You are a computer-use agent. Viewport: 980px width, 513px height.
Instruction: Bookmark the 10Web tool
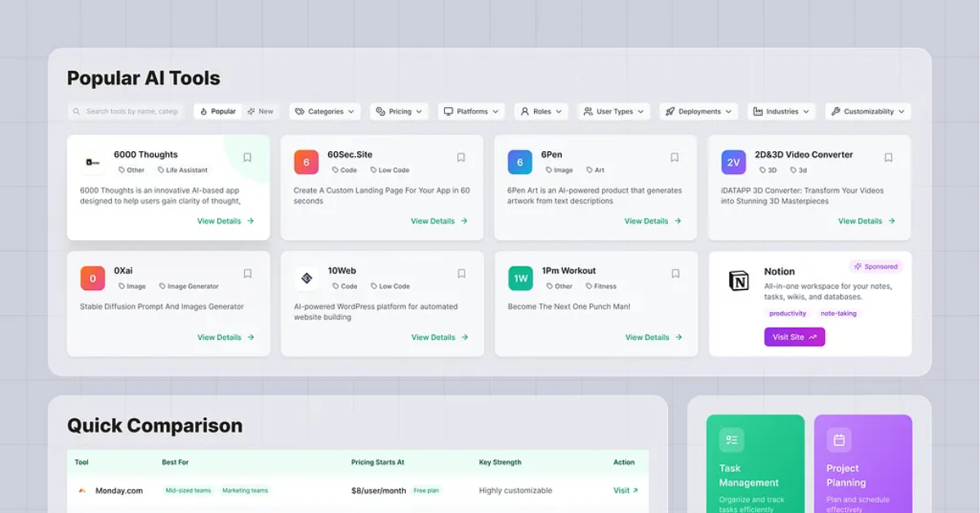tap(461, 274)
